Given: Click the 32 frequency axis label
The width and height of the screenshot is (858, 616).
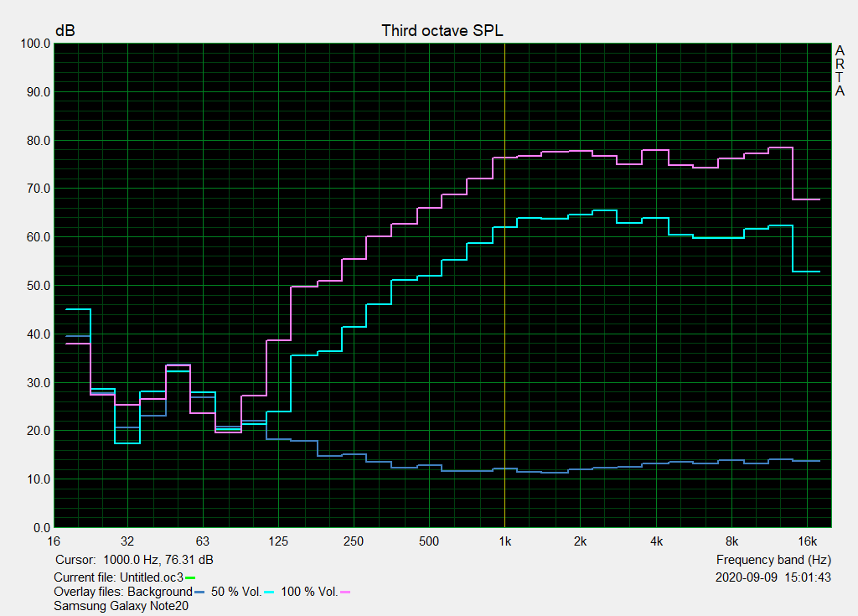Looking at the screenshot, I should (x=127, y=541).
